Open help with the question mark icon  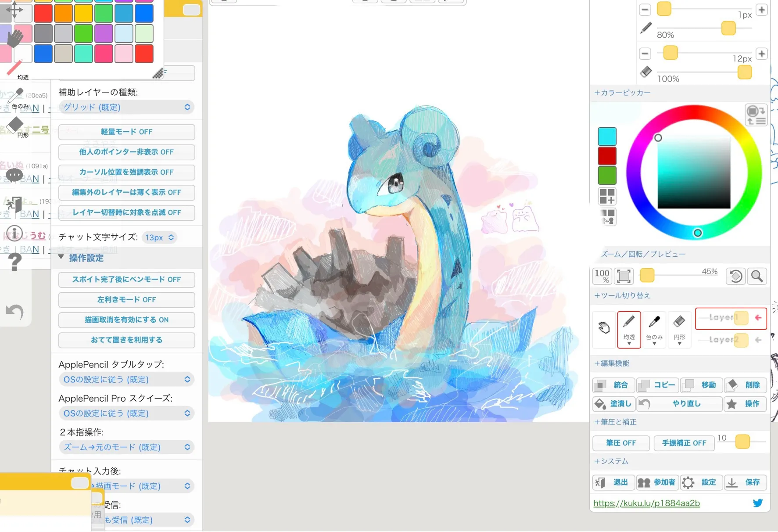point(14,262)
